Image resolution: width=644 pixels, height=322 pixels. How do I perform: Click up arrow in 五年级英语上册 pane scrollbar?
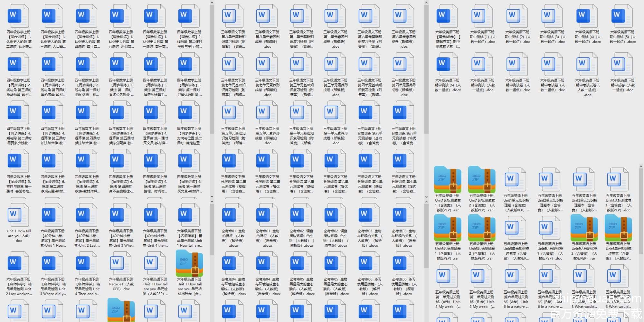(641, 166)
